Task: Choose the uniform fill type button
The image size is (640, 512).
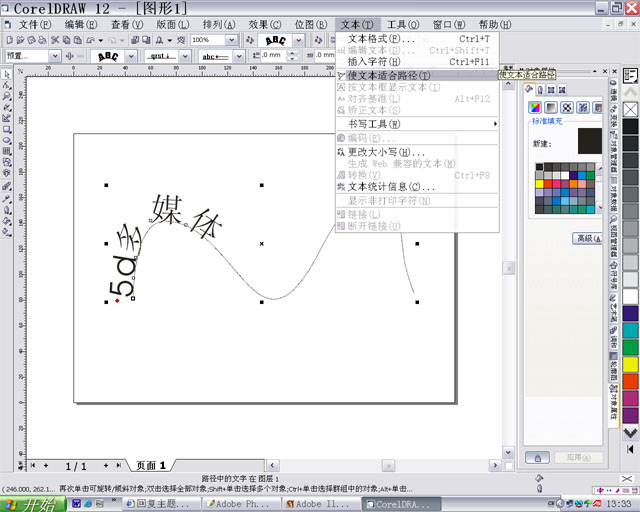Action: tap(535, 107)
